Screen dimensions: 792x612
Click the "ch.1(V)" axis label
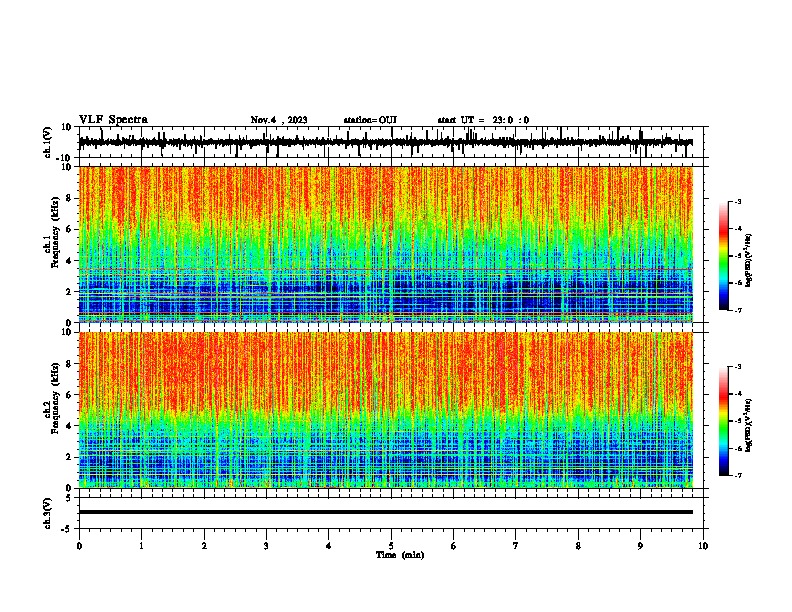(x=48, y=142)
